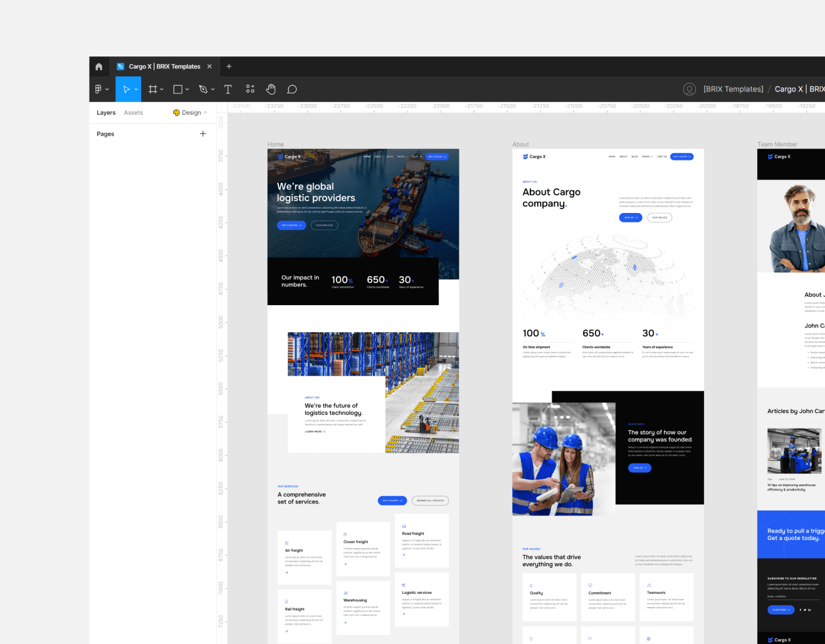The width and height of the screenshot is (825, 644).
Task: Open the Figma main menu
Action: click(x=99, y=89)
